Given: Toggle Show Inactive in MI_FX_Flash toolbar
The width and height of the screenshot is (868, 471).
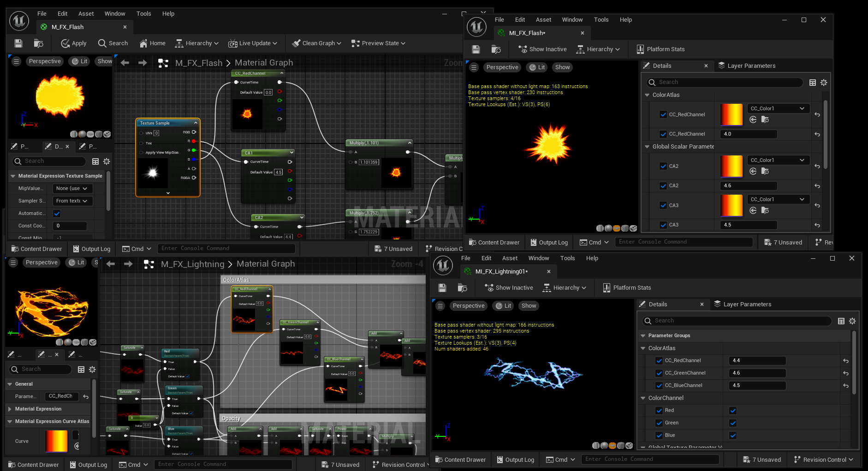Looking at the screenshot, I should pos(542,49).
